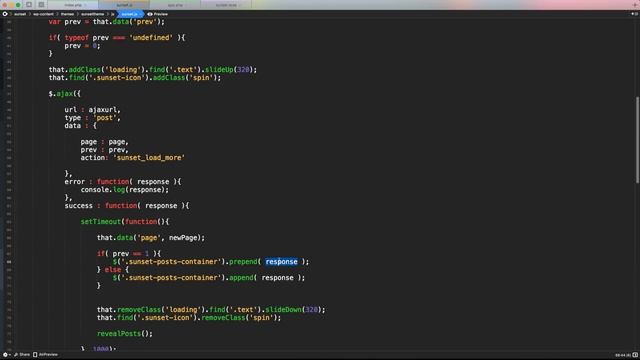Image resolution: width=640 pixels, height=360 pixels.
Task: Click 'console.log(response);' statement
Action: (124, 190)
